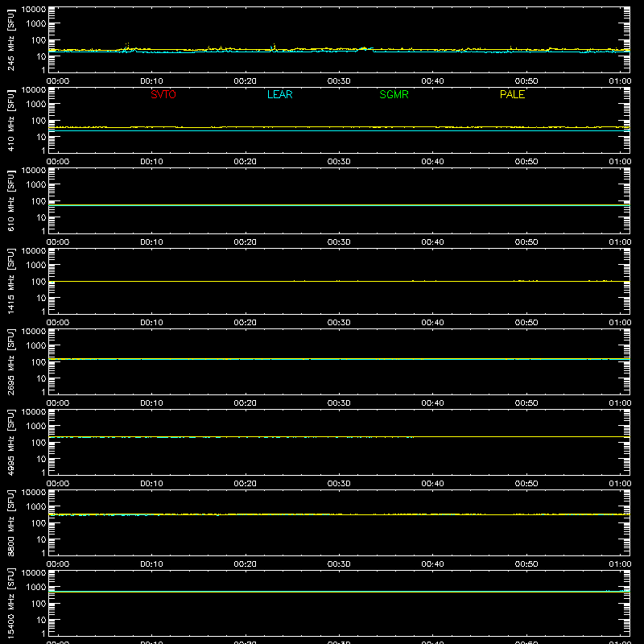Select the 8800 MHz [SFU] axis title
The image size is (644, 644).
(10, 522)
